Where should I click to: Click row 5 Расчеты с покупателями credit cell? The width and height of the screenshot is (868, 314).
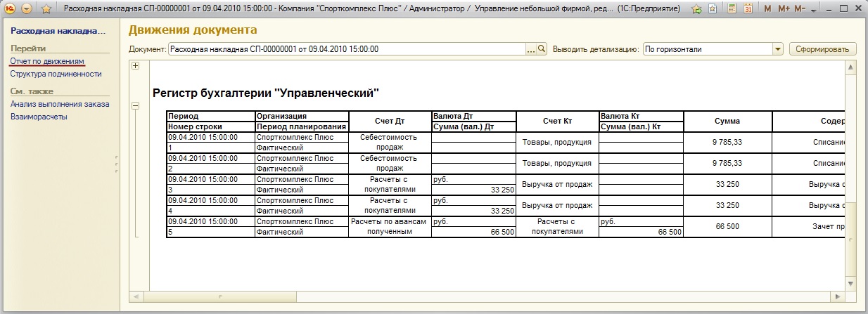(x=557, y=227)
